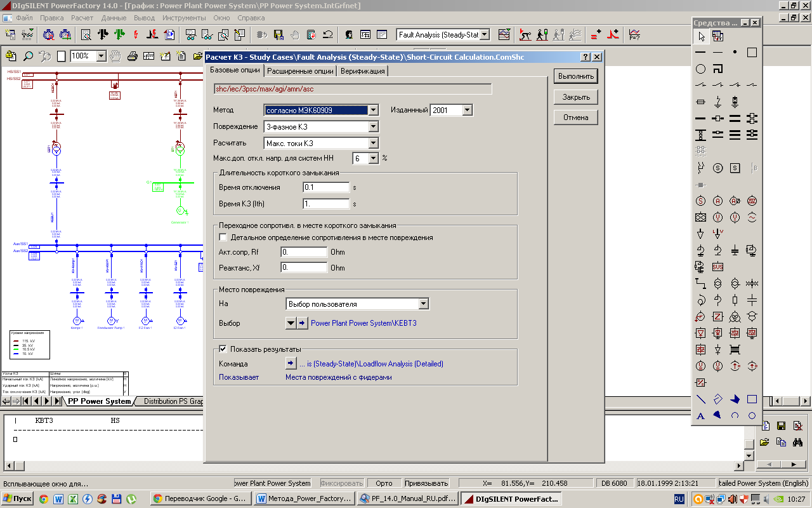Click the reset calculation curved arrow icon
The image size is (812, 508).
point(328,34)
